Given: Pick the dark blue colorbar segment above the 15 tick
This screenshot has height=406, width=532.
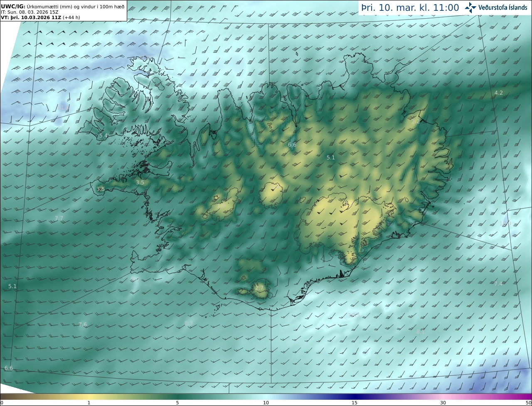Looking at the screenshot, I should (x=355, y=397).
